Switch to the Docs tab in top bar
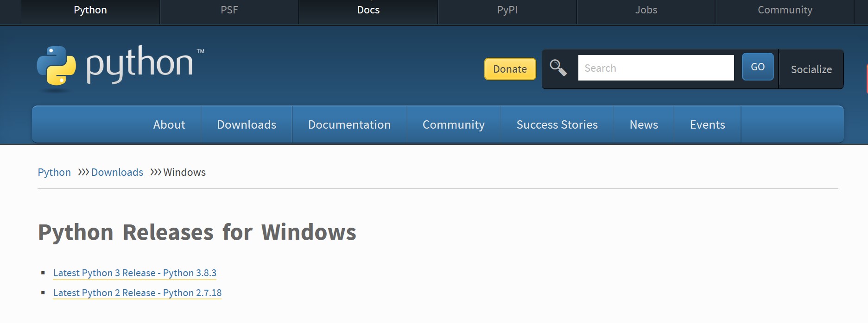Screen dimensions: 868x323 pos(368,11)
